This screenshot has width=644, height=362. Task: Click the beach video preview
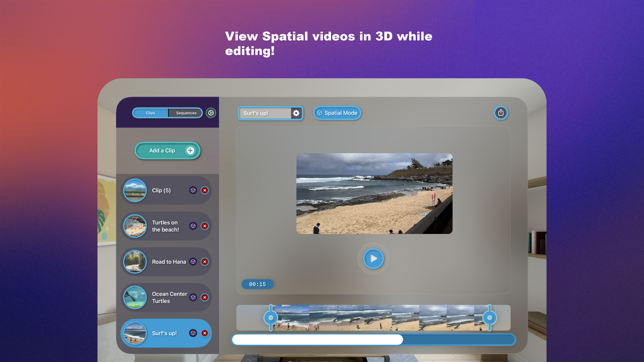coord(374,194)
